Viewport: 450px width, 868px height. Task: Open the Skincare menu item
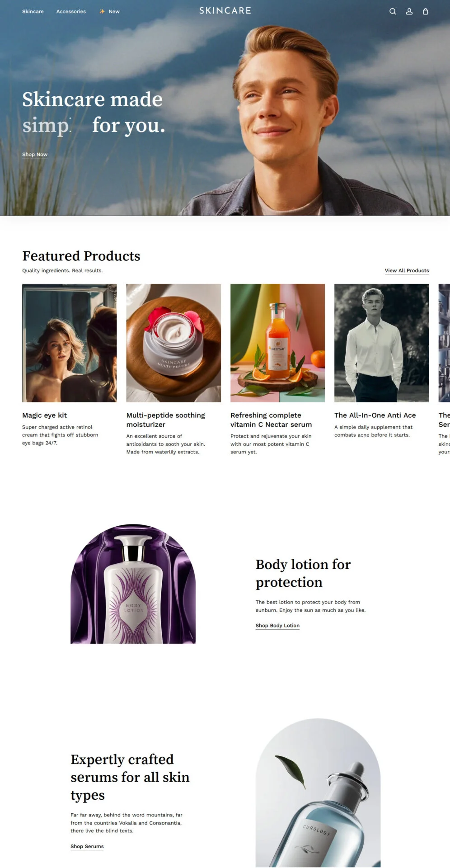tap(33, 11)
